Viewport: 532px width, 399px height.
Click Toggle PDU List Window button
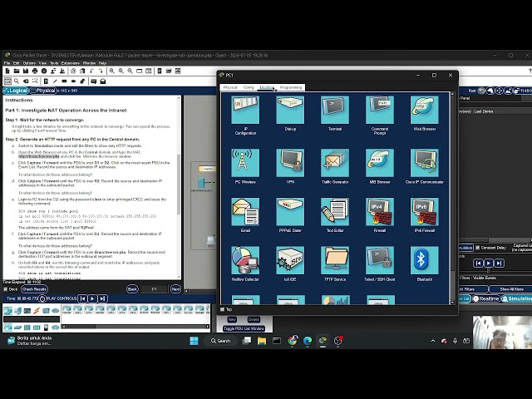click(x=244, y=328)
